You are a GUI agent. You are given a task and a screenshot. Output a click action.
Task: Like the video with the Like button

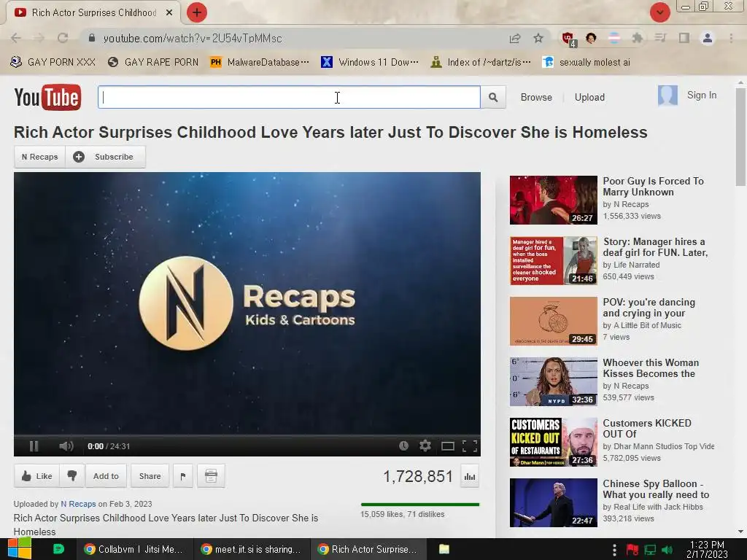coord(36,475)
